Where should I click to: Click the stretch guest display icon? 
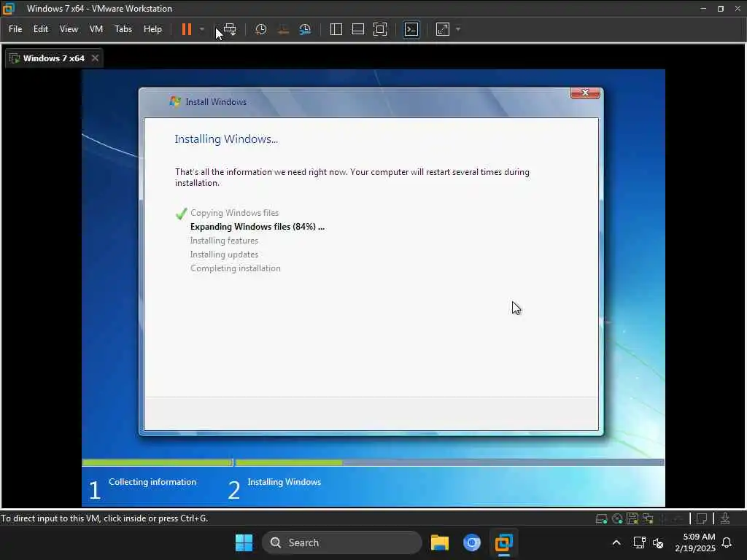point(443,29)
